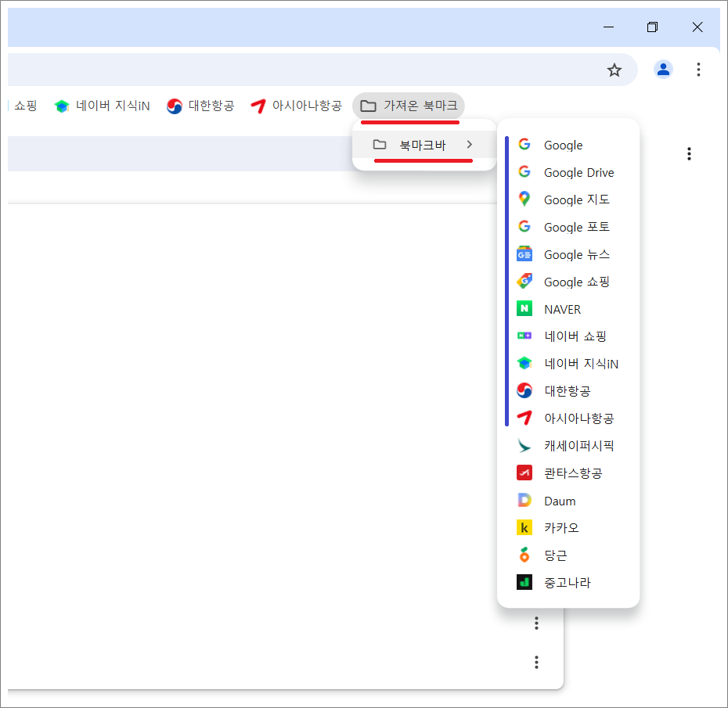Image resolution: width=728 pixels, height=708 pixels.
Task: Open the user profile avatar menu
Action: click(663, 70)
